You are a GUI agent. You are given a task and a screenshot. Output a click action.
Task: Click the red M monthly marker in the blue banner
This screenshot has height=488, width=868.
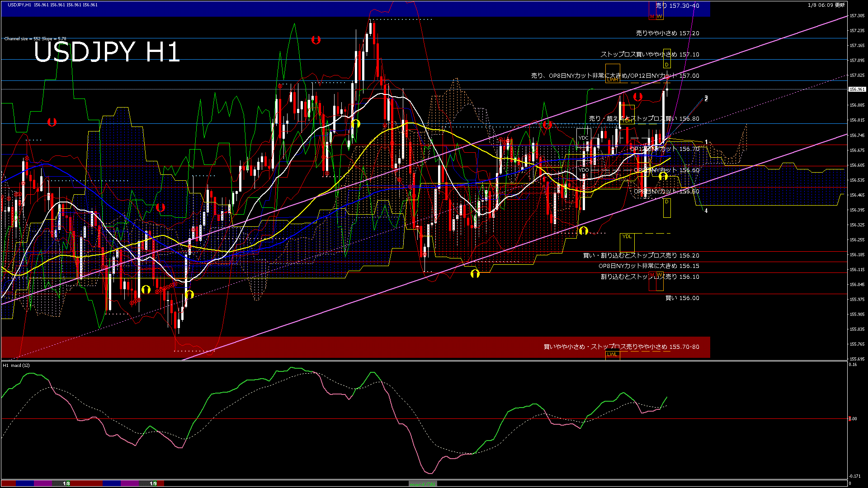[652, 16]
